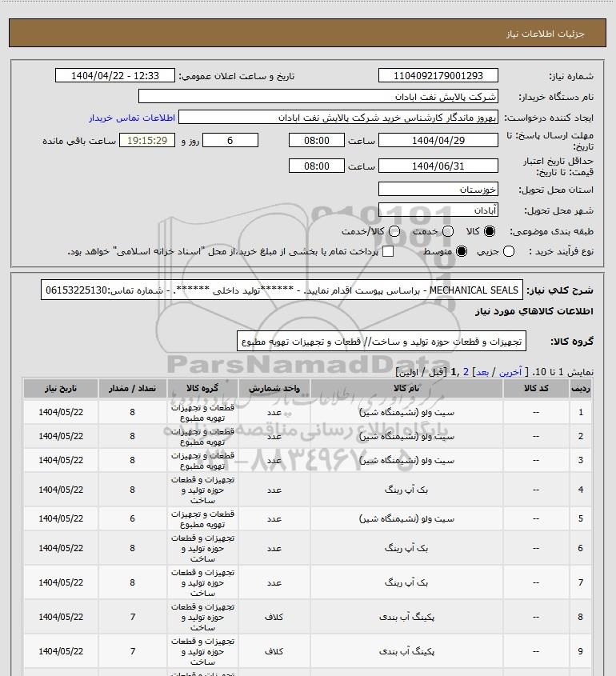Viewport: 616px width, 676px height.
Task: Click row 4 item name بک آپ رینگ
Action: click(406, 490)
